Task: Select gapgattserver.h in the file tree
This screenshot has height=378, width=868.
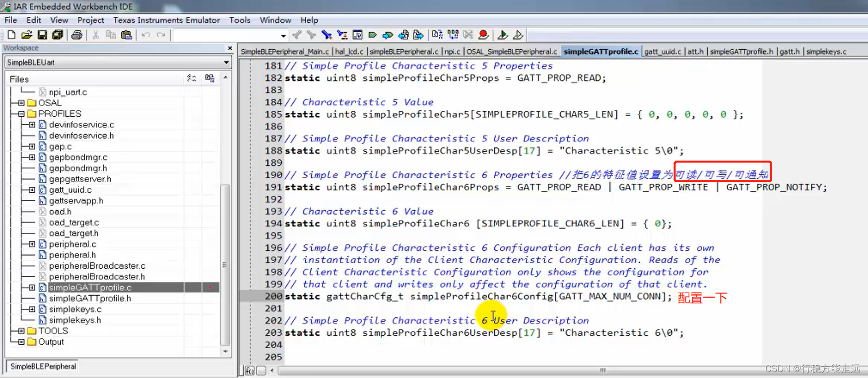Action: pyautogui.click(x=80, y=179)
